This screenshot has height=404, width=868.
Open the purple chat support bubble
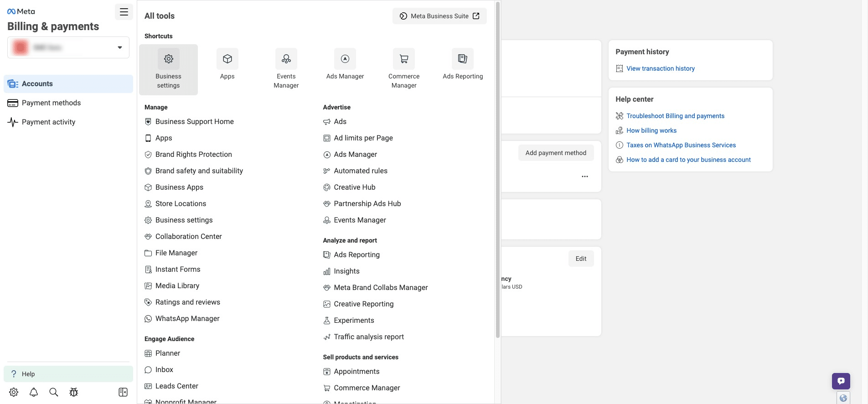coord(841,381)
